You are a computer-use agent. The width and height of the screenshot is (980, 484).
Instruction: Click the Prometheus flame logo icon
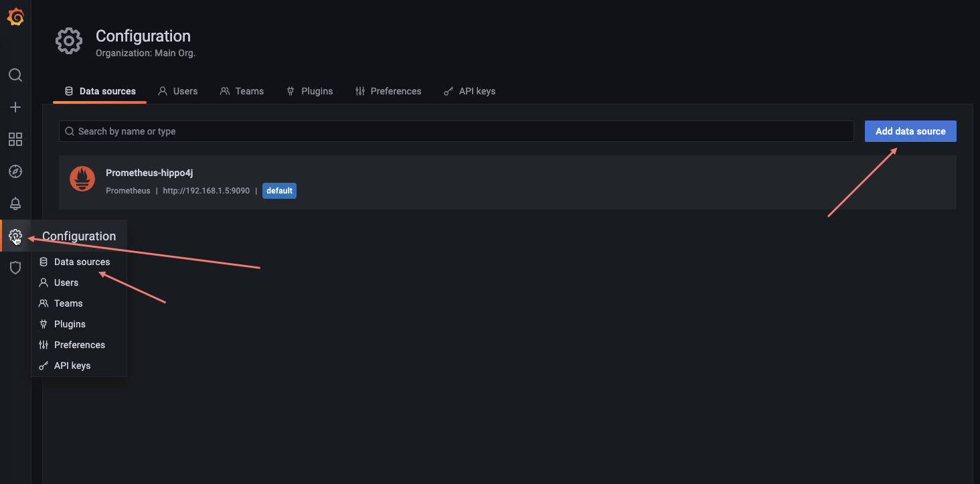pyautogui.click(x=82, y=179)
